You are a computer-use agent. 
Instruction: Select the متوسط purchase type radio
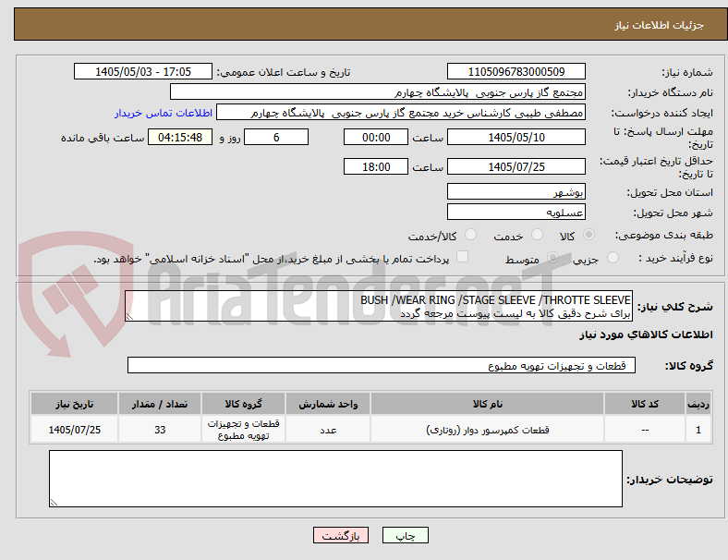tap(552, 258)
